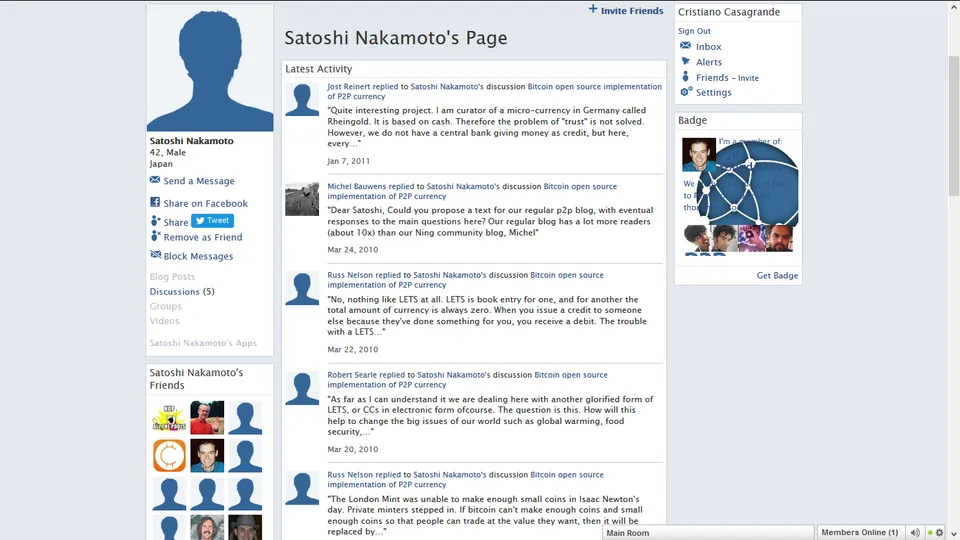Click Satoshi Nakamoto's large profile silhouette
Viewport: 960px width, 540px height.
coord(210,68)
